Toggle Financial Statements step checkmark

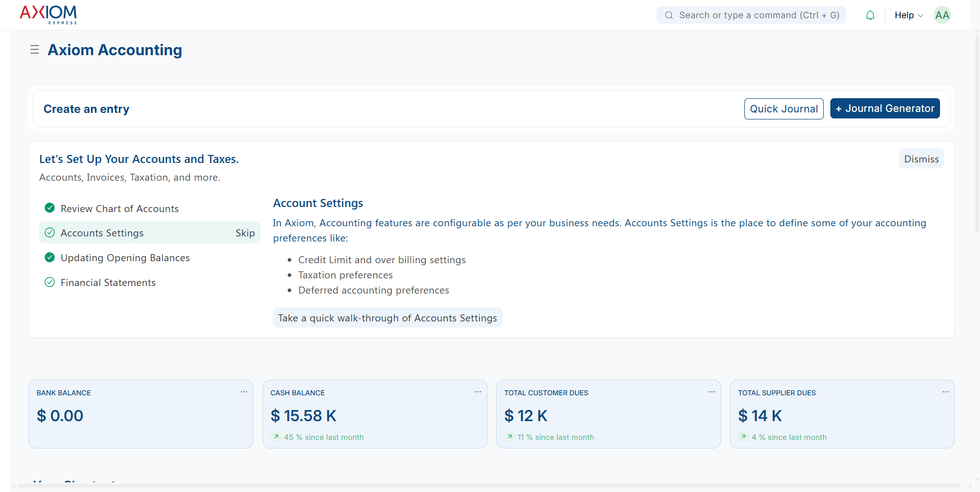pyautogui.click(x=50, y=282)
